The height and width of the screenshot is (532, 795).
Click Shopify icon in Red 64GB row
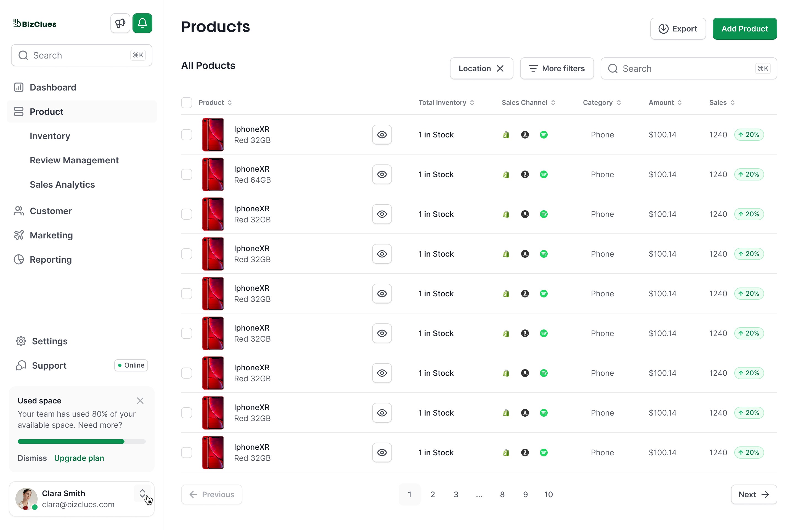click(x=507, y=175)
